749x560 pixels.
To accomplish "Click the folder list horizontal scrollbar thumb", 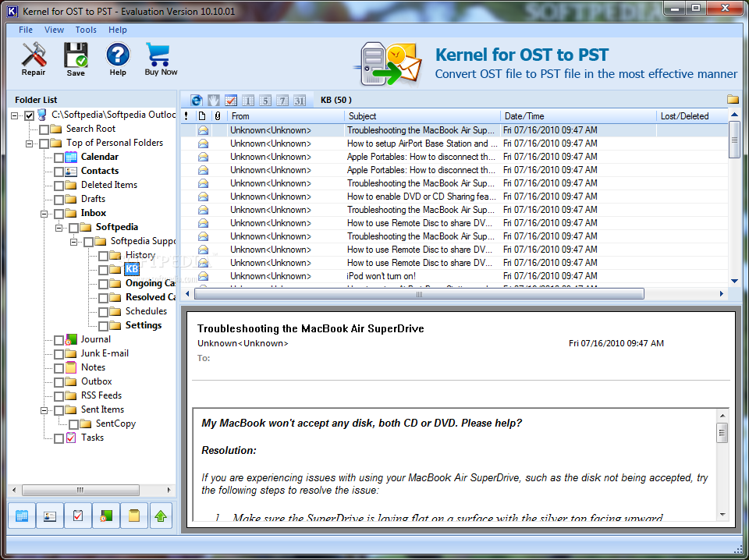I will pos(80,490).
